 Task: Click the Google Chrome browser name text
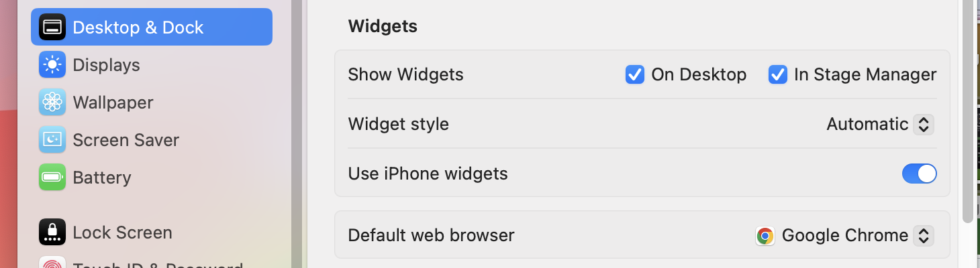(x=845, y=236)
